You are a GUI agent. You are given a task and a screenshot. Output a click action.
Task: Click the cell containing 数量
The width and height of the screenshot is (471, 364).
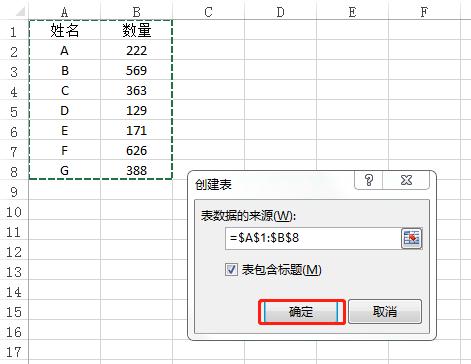point(136,30)
